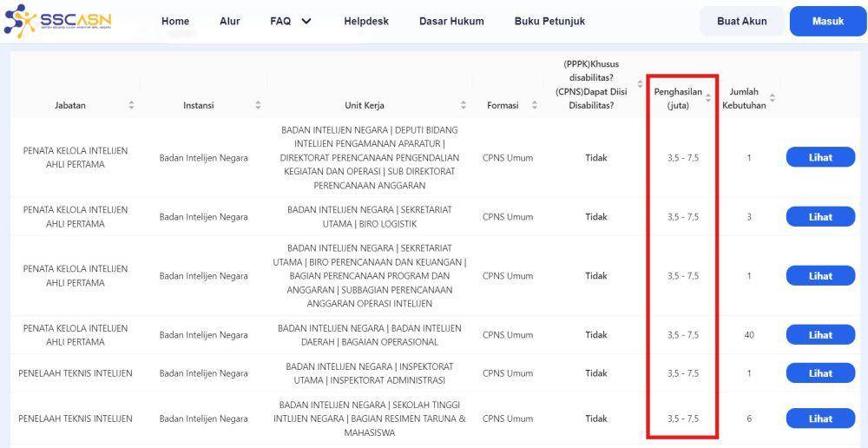The height and width of the screenshot is (448, 868).
Task: Click the SSCASN logo
Action: click(57, 21)
